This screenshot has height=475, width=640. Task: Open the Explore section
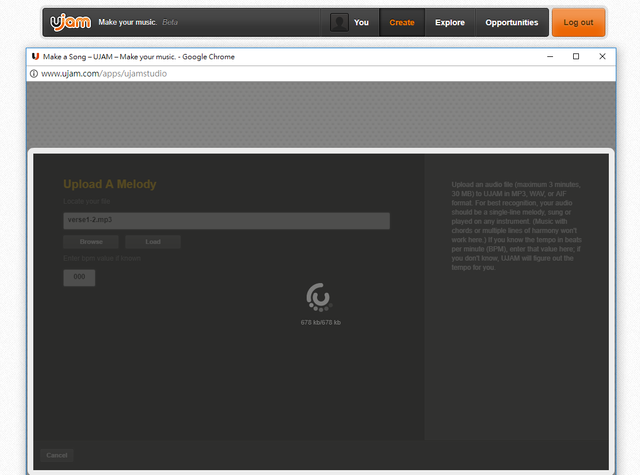point(450,22)
